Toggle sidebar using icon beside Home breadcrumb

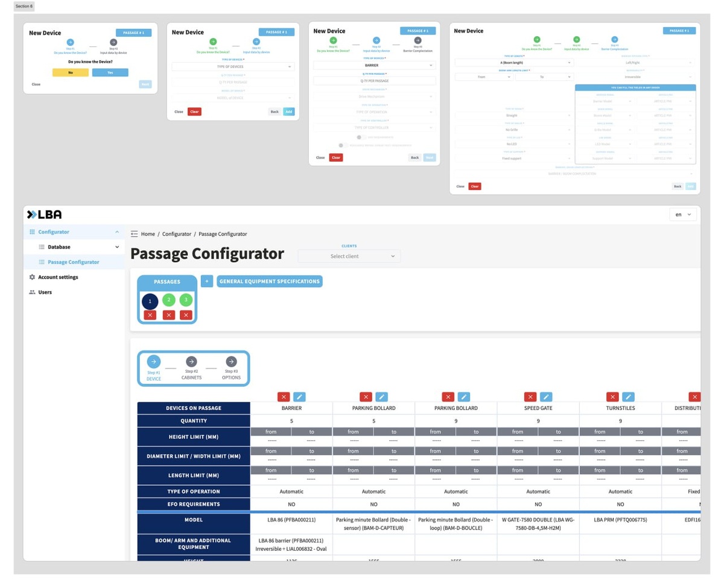coord(134,234)
